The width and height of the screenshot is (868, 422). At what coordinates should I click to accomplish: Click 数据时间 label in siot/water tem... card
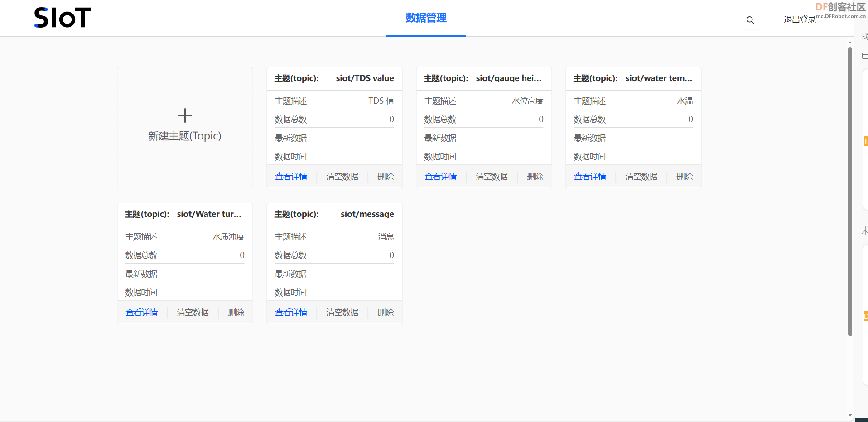590,157
